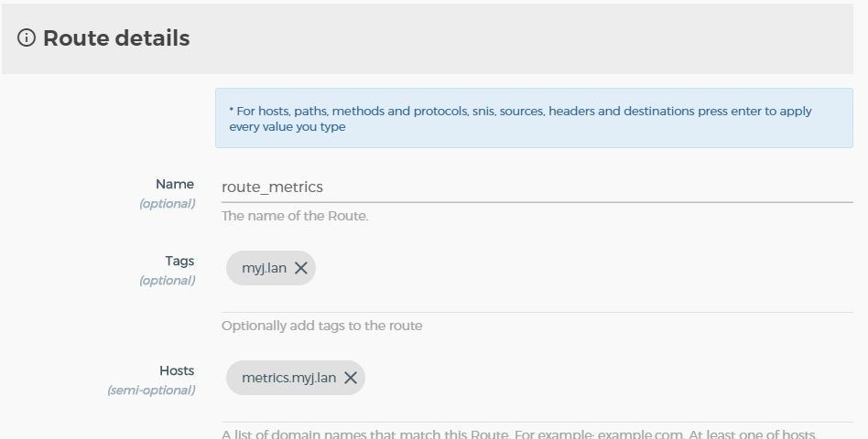The width and height of the screenshot is (868, 439).
Task: Click the info icon beside Route details
Action: click(x=27, y=38)
